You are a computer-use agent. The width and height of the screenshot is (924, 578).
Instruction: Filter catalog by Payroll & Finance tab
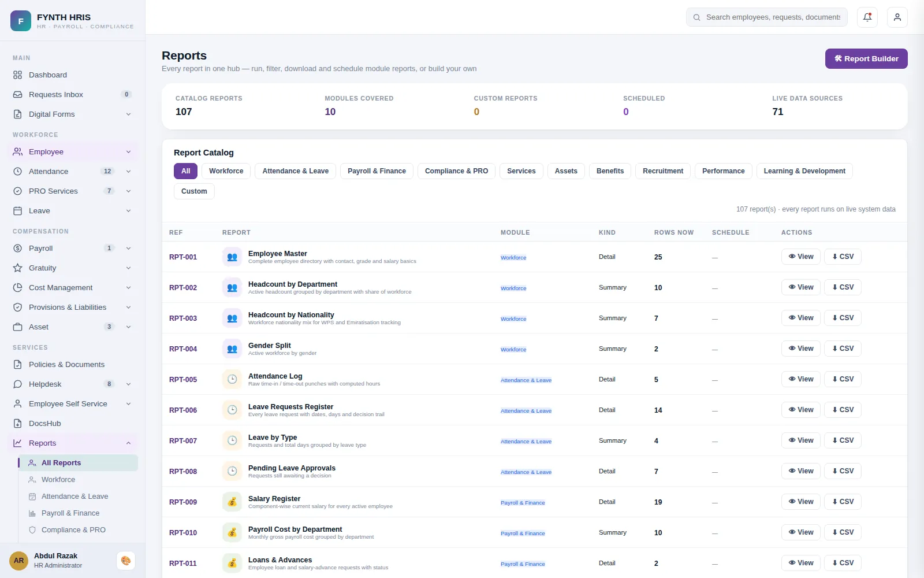tap(377, 171)
